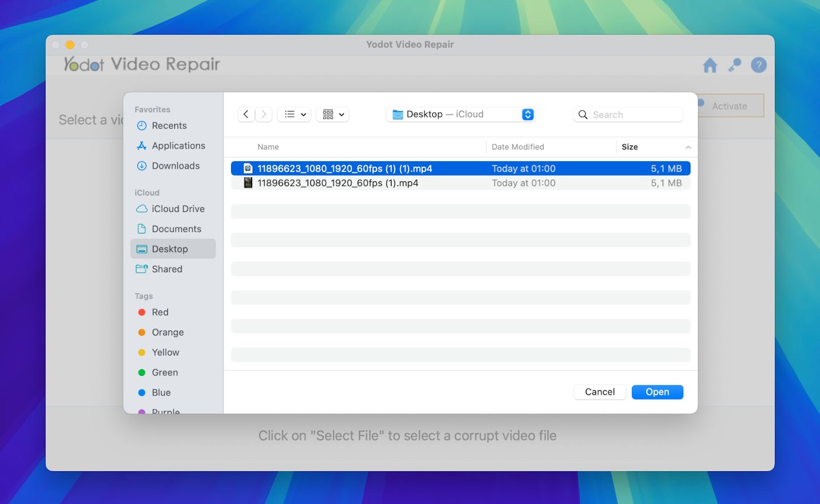The image size is (820, 504).
Task: Click the Search field in file dialog
Action: click(x=628, y=115)
